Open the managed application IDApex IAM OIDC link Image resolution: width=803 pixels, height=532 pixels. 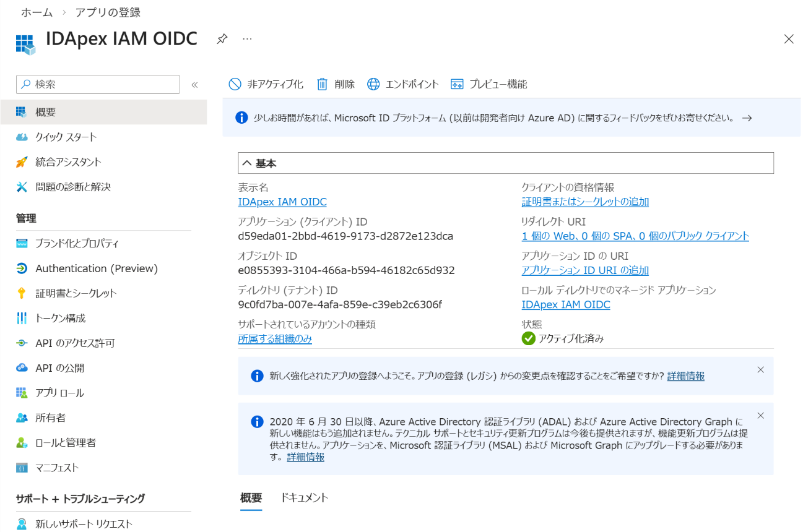click(x=566, y=304)
